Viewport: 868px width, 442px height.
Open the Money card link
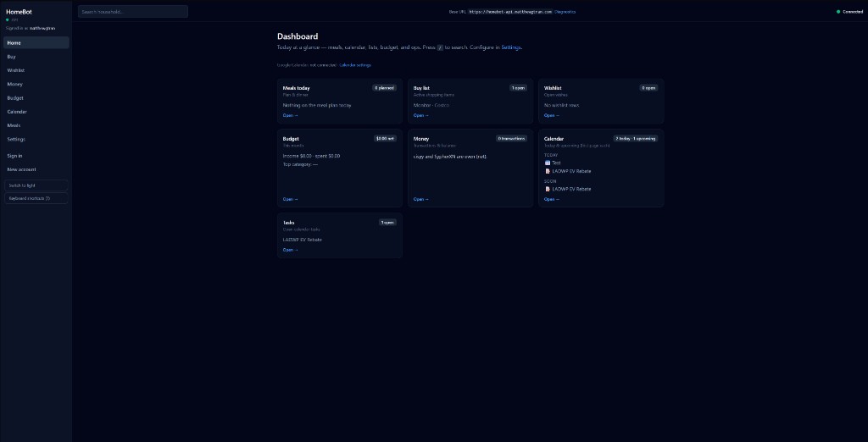coord(421,199)
